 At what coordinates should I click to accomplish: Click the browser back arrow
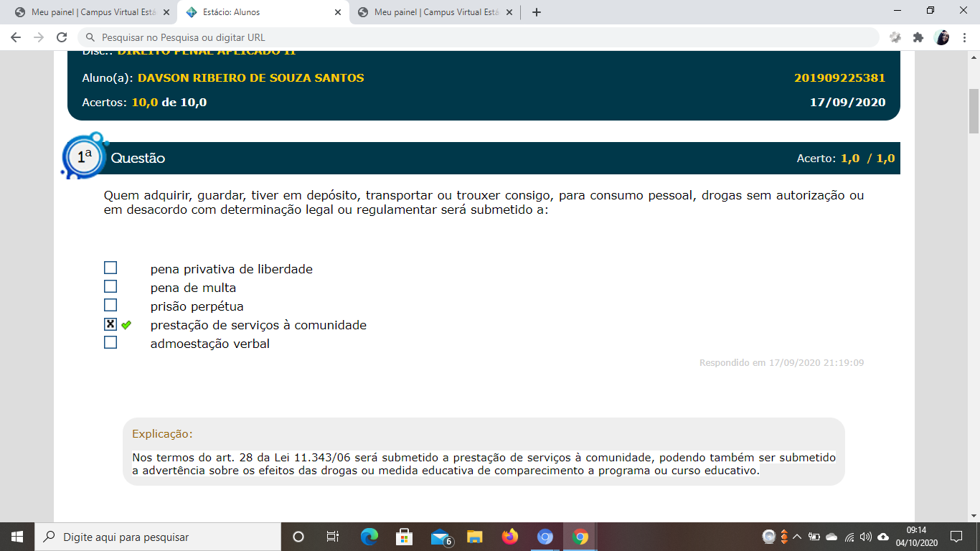pos(16,37)
